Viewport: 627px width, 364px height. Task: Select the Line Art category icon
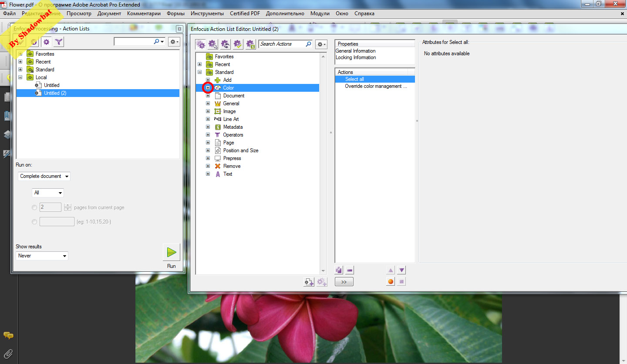218,119
